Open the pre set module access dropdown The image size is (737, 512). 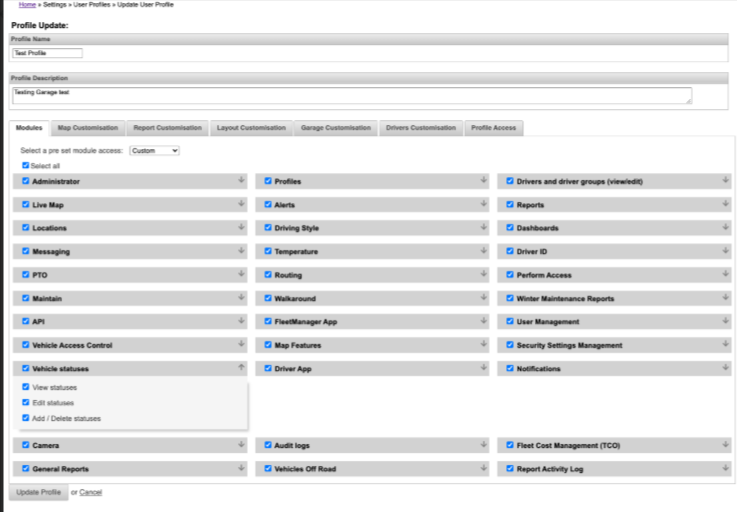pyautogui.click(x=154, y=150)
